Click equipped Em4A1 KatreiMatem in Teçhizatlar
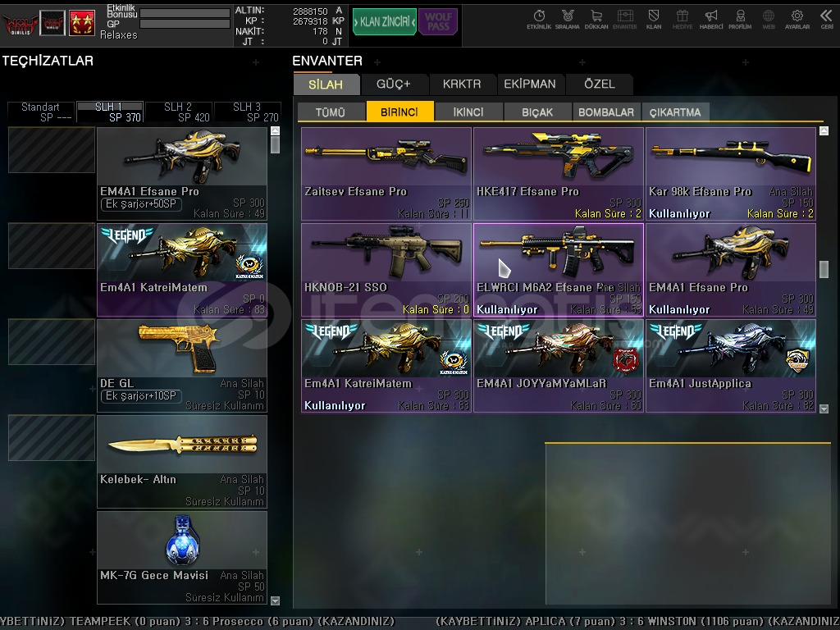The image size is (840, 630). [181, 270]
